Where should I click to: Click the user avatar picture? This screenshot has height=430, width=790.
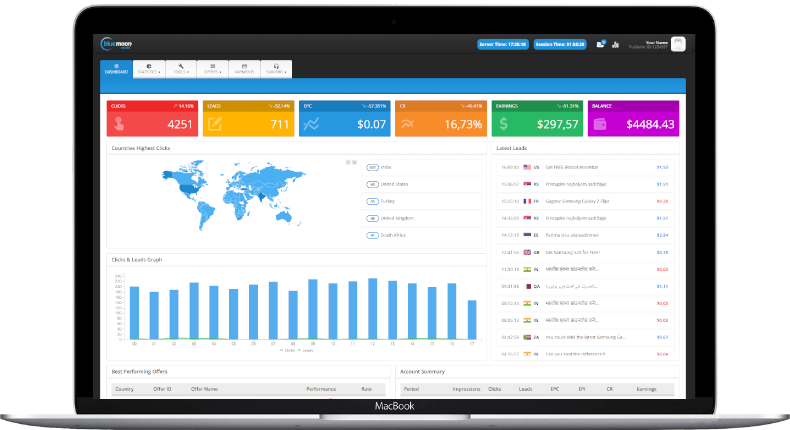tap(678, 43)
